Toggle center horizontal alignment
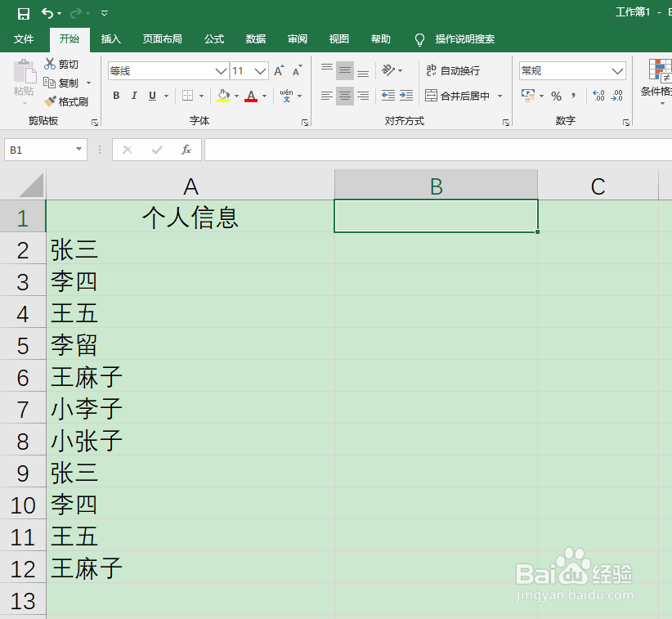 (345, 96)
